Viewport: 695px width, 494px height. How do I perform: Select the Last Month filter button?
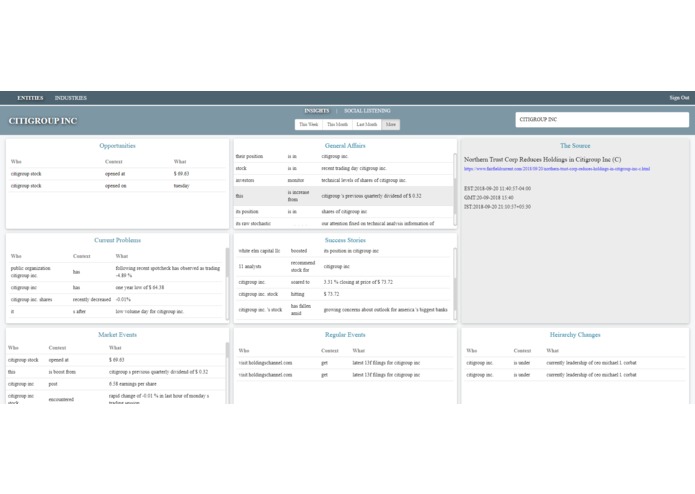click(x=367, y=124)
